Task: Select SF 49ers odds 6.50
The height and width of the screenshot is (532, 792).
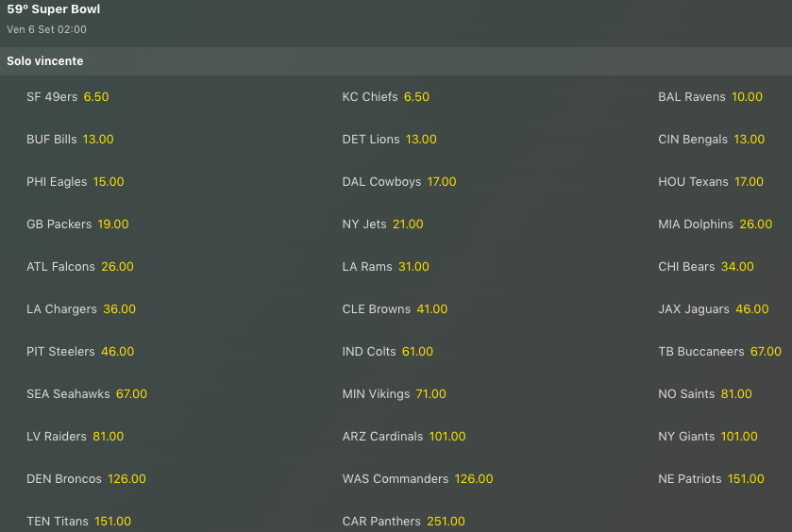Action: click(x=96, y=97)
